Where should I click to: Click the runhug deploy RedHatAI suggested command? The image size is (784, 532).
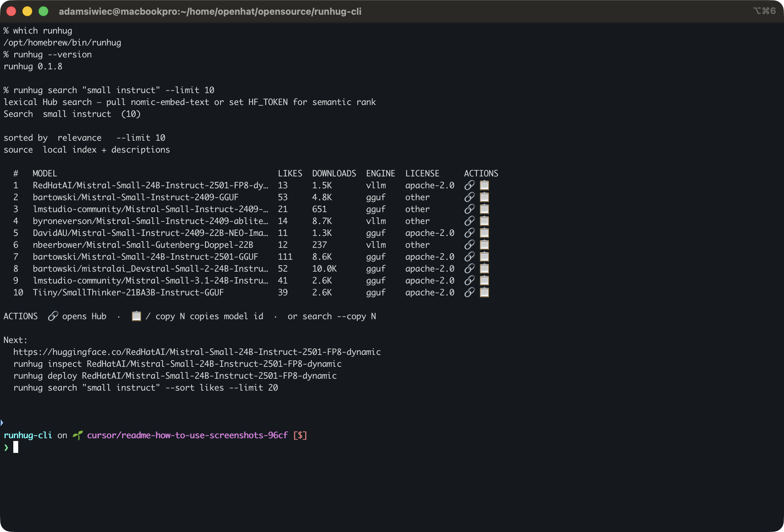coord(175,376)
